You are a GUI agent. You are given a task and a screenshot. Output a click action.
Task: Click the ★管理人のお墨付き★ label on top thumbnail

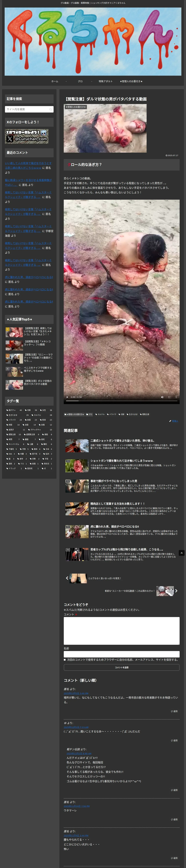(x=76, y=107)
